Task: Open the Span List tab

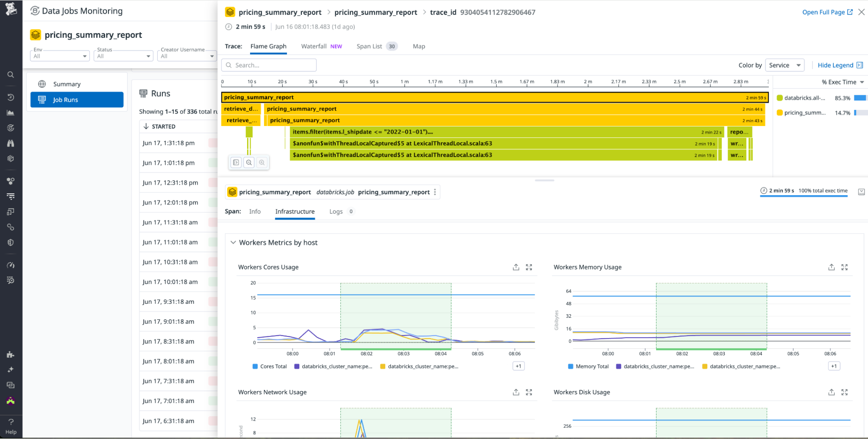Action: (x=369, y=47)
